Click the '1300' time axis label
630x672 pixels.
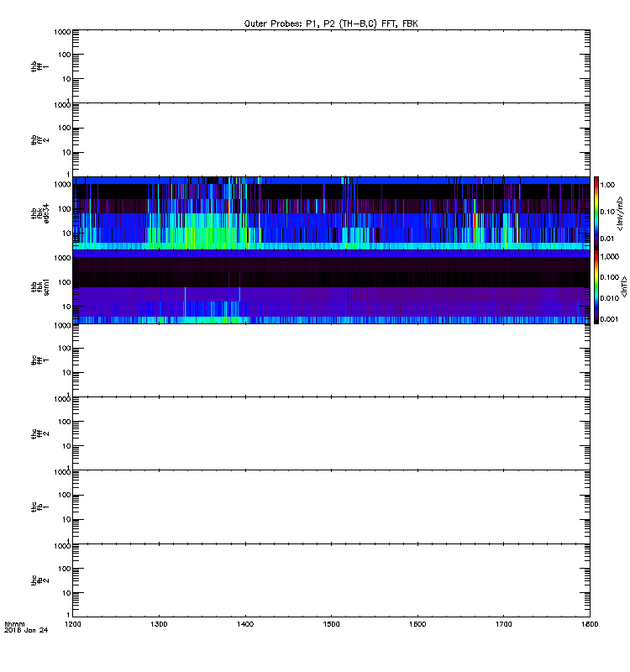point(159,624)
